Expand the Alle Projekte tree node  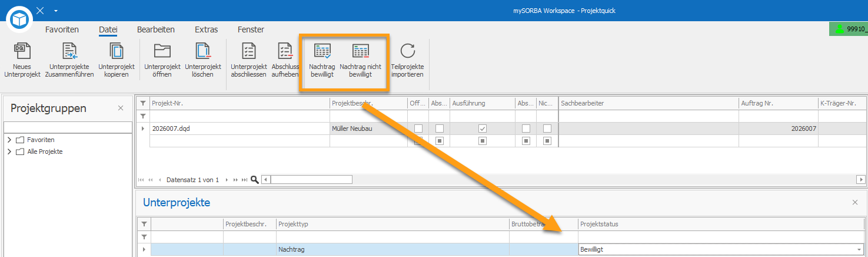[x=9, y=151]
